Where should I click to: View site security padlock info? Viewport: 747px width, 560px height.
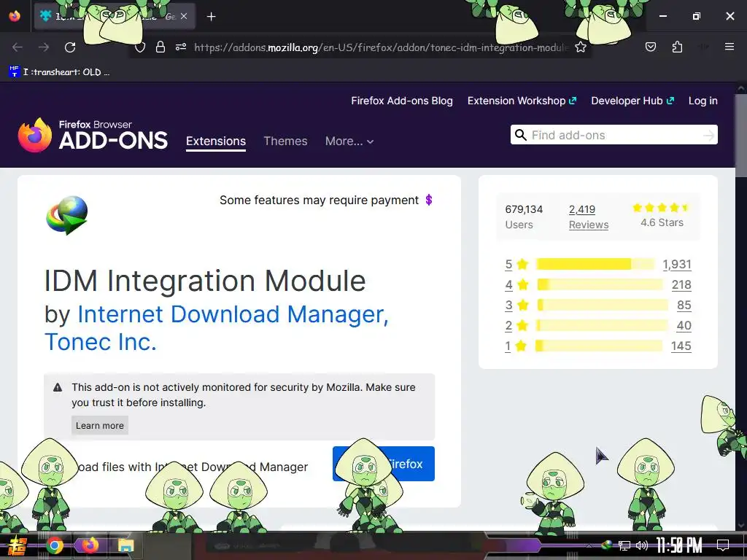pyautogui.click(x=160, y=47)
